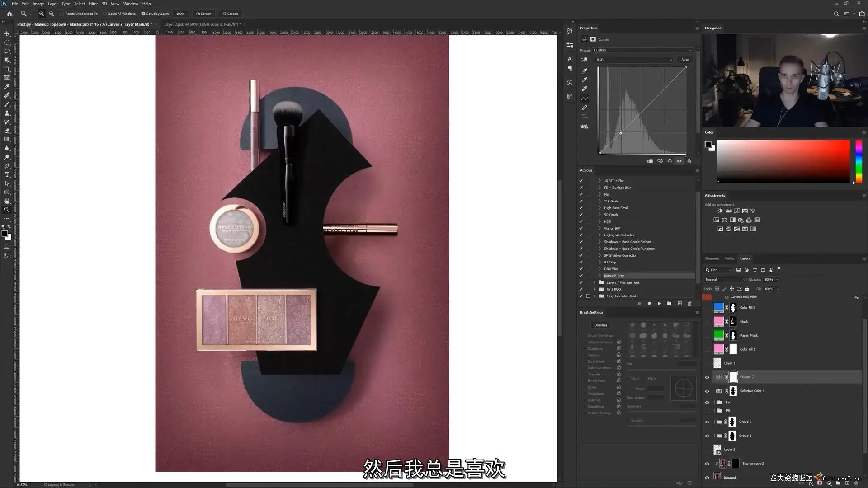The height and width of the screenshot is (488, 868).
Task: Open the blend mode Normal dropdown
Action: pos(725,279)
